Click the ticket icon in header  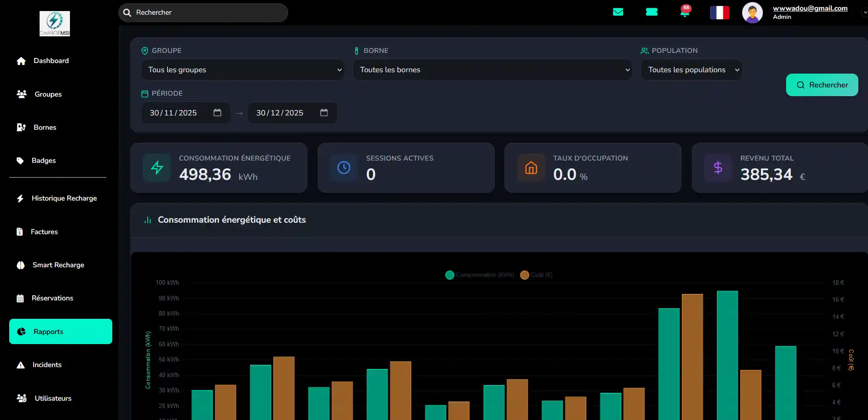point(651,12)
